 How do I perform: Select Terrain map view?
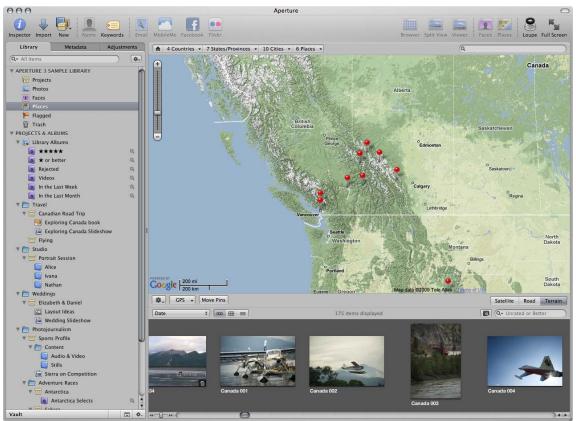[x=554, y=301]
